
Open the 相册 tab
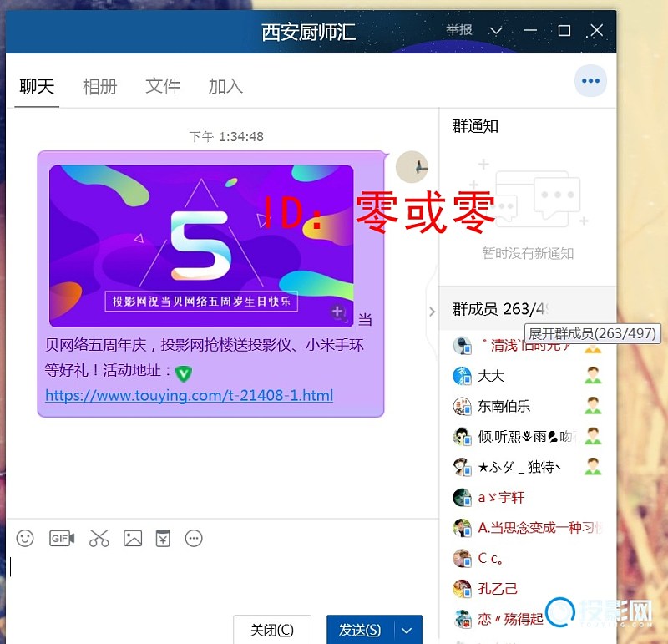[x=99, y=87]
